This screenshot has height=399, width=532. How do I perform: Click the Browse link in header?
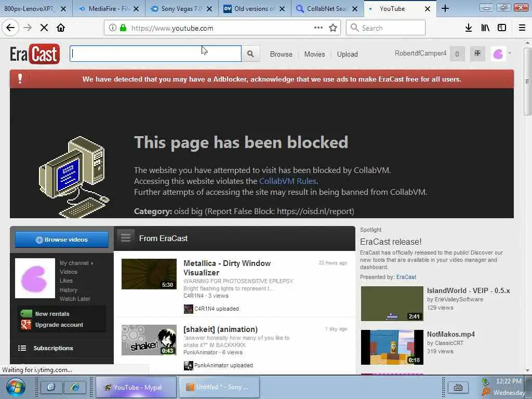[281, 54]
